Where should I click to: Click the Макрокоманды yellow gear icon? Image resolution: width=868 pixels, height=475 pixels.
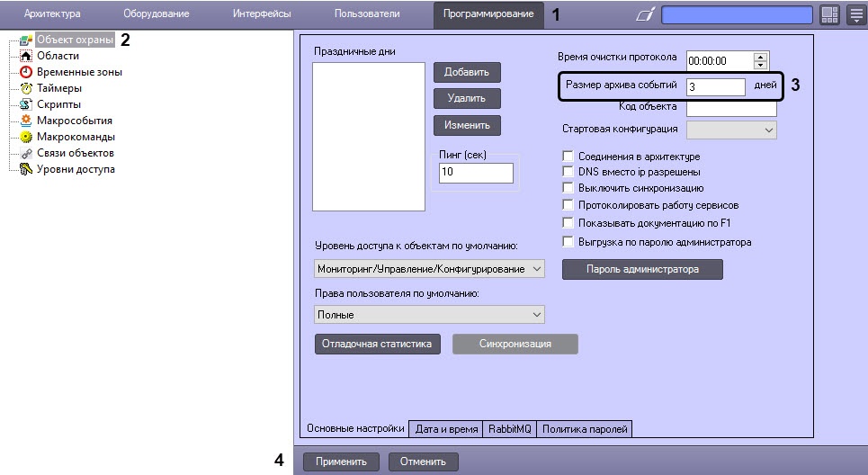[x=26, y=137]
